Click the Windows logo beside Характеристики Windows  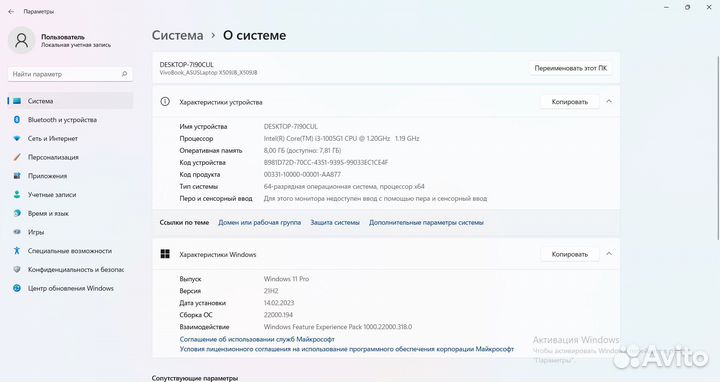[x=165, y=254]
